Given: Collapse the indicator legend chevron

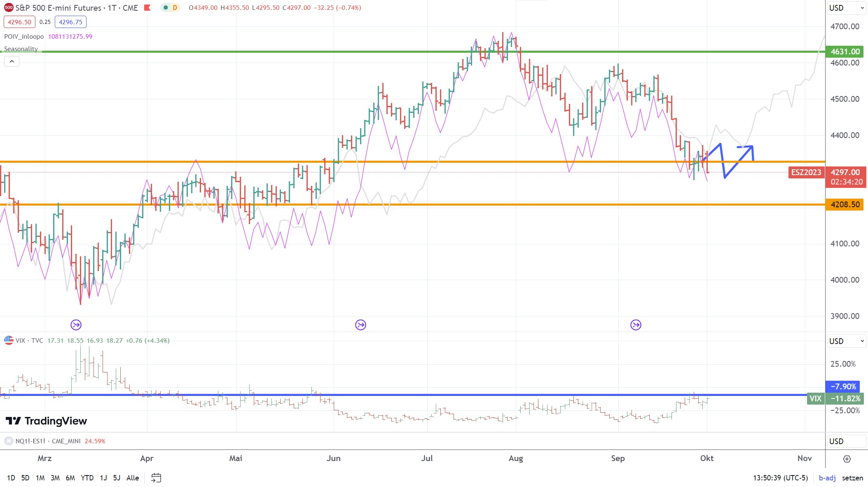Looking at the screenshot, I should (x=12, y=61).
